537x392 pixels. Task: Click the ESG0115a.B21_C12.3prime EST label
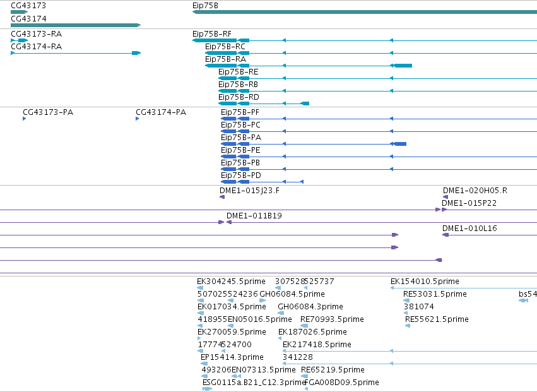254,383
